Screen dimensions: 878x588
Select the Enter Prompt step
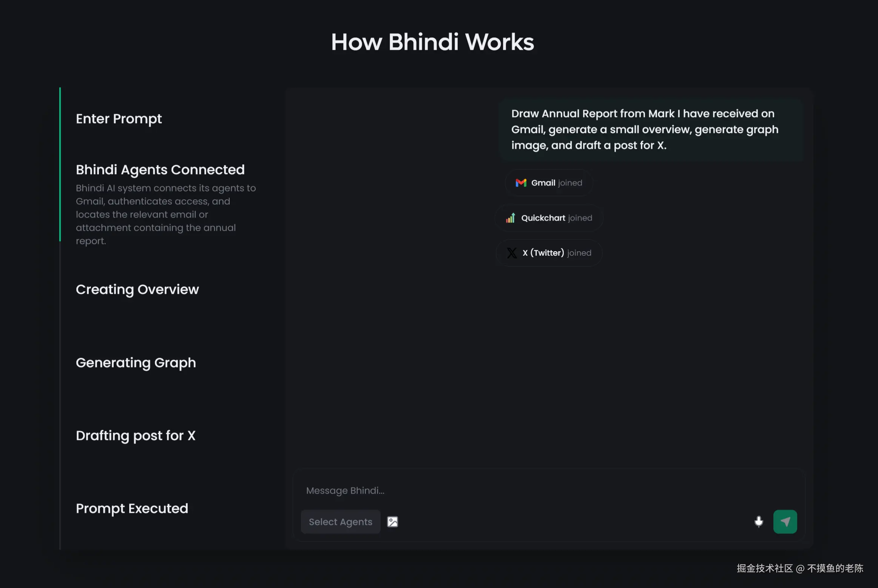[119, 119]
